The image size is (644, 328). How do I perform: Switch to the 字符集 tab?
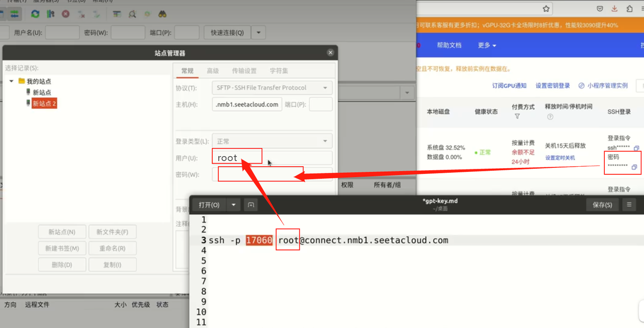pyautogui.click(x=279, y=71)
